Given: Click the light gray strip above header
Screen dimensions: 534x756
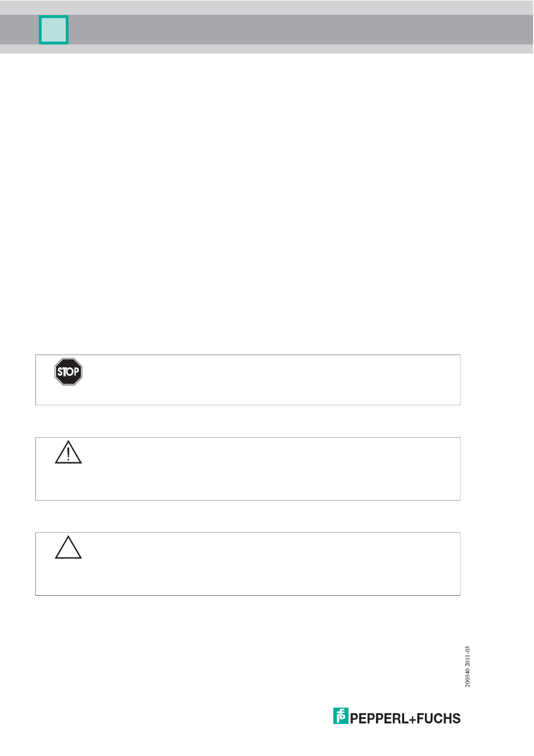Looking at the screenshot, I should (267, 7).
